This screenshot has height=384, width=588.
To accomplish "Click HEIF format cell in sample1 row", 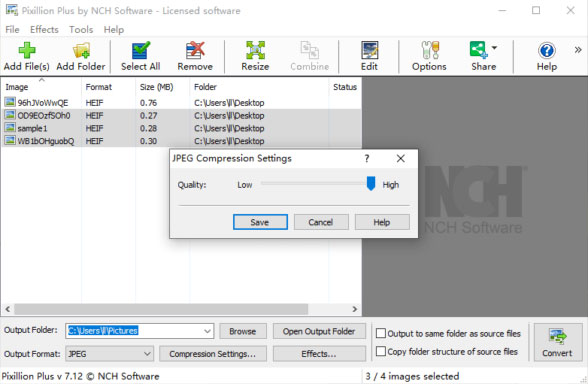I will point(94,128).
